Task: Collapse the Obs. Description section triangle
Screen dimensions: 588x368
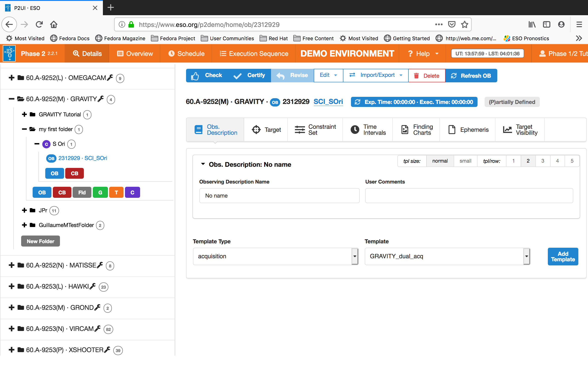Action: tap(203, 164)
